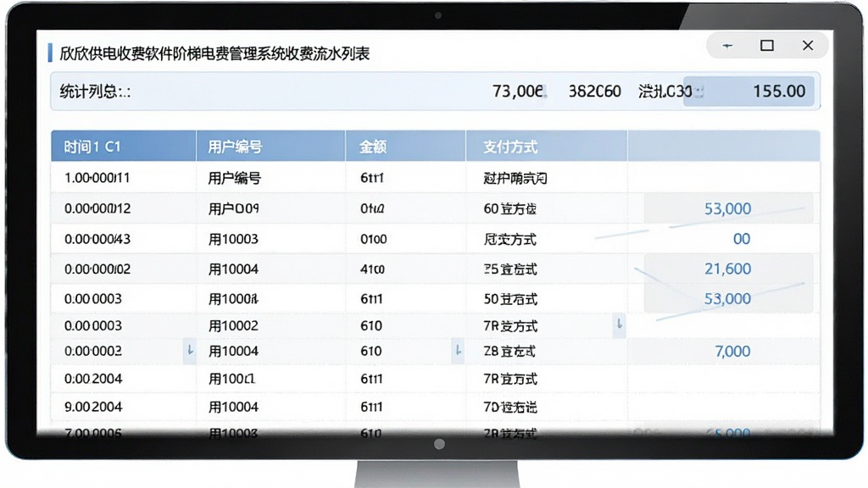The image size is (868, 488).
Task: Open dropdown arrow in the 7R payment cell
Action: tap(620, 324)
